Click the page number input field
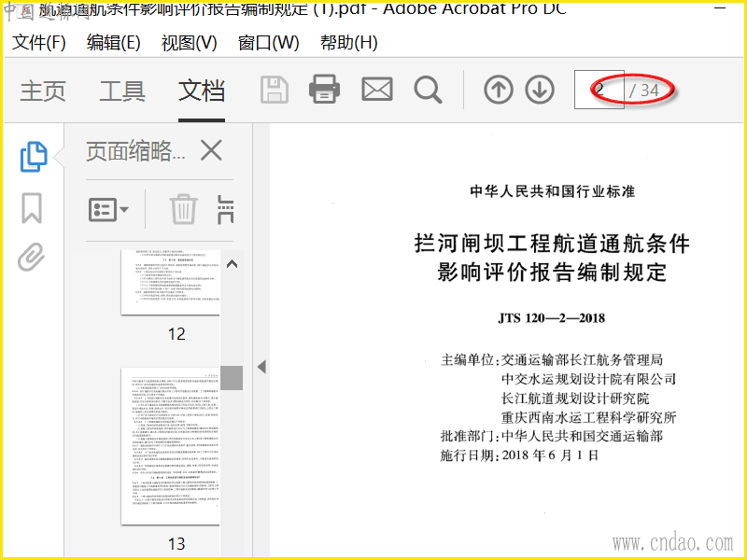The height and width of the screenshot is (560, 747). tap(599, 90)
